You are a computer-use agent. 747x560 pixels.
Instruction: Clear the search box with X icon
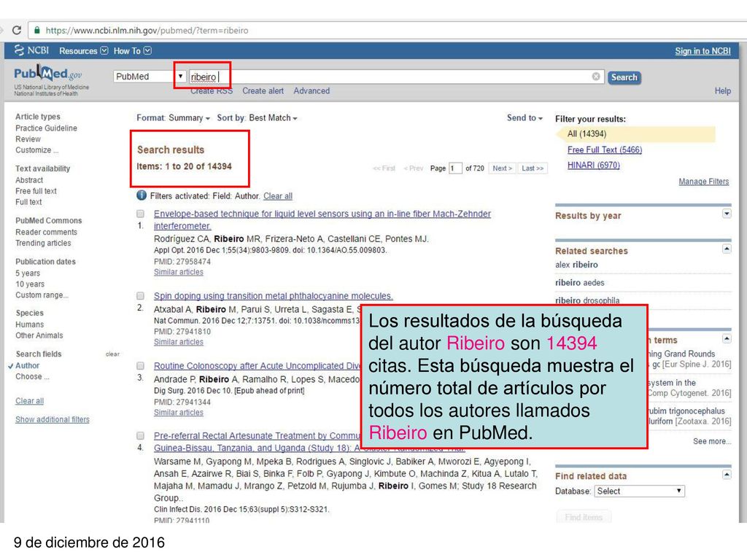pyautogui.click(x=596, y=76)
